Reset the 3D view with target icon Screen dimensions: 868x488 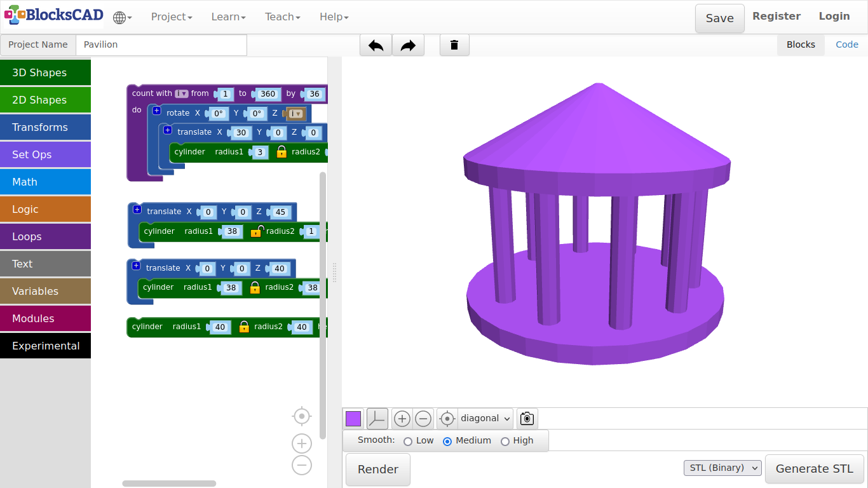pos(447,419)
